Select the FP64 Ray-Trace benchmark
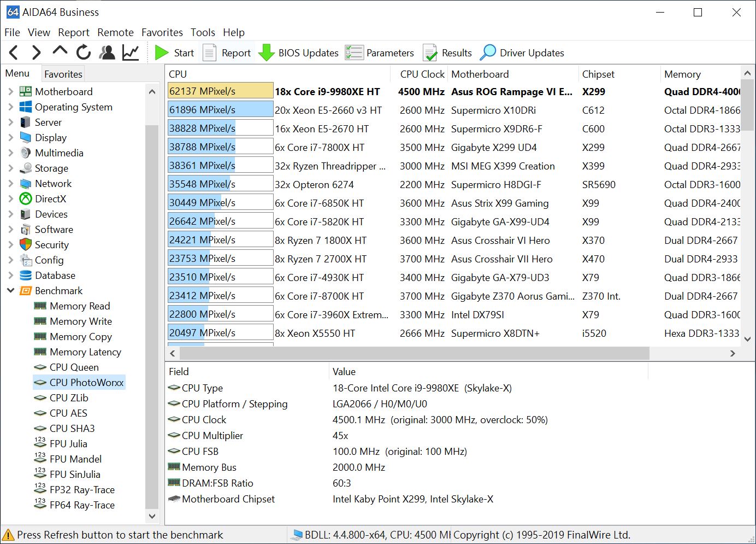The image size is (756, 544). click(82, 505)
